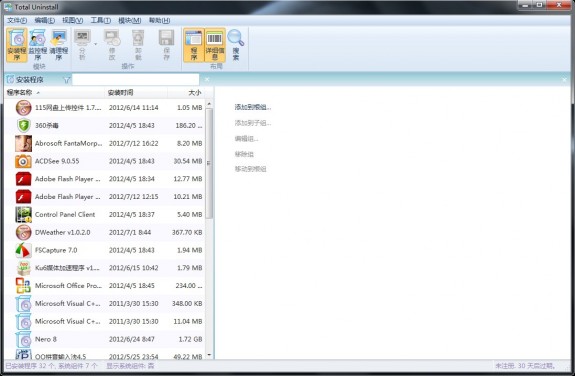Click the 2012/4/5 18:45 install date cell
Image resolution: width=575 pixels, height=376 pixels.
[x=132, y=286]
